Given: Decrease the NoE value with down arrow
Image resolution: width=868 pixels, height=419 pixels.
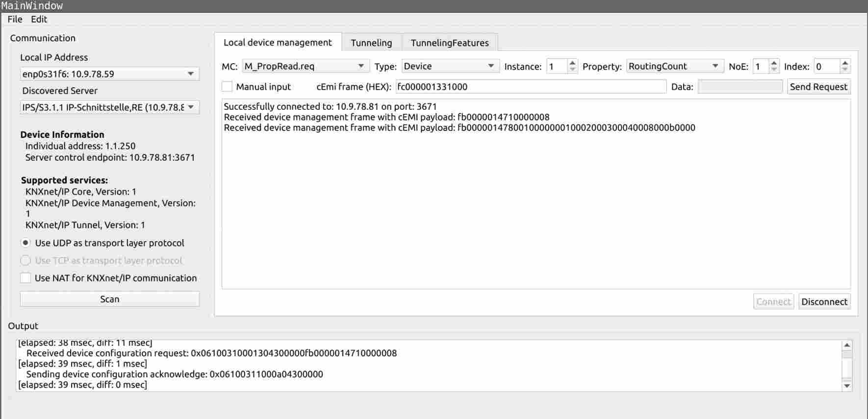Looking at the screenshot, I should tap(774, 70).
